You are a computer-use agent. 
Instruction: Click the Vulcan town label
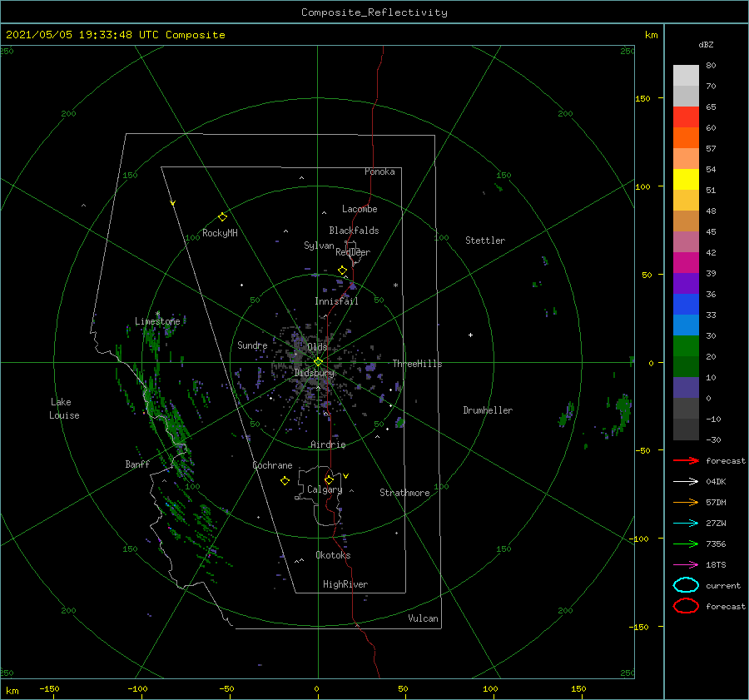click(424, 618)
